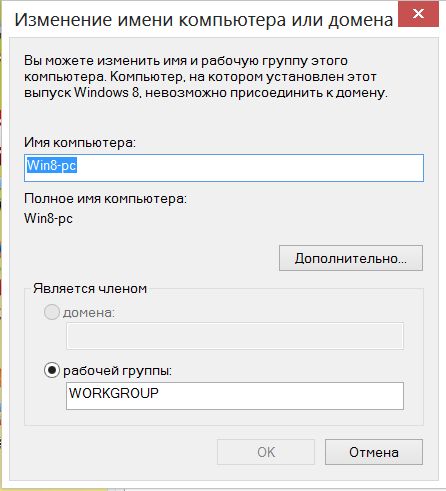
Task: Close the computer name change dialog
Action: coord(418,14)
